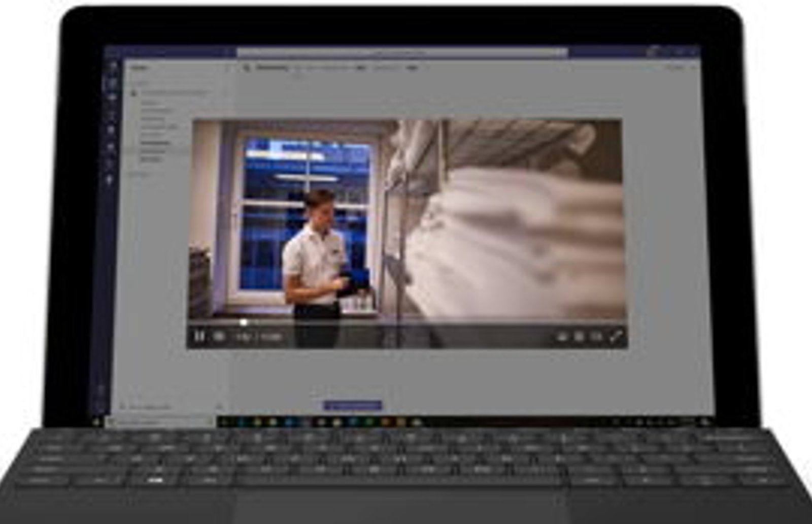
Task: Click the Teams search bar at top
Action: click(x=402, y=52)
